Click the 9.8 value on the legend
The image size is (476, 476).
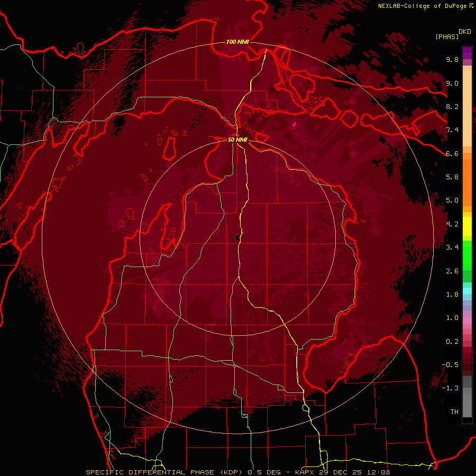click(452, 59)
